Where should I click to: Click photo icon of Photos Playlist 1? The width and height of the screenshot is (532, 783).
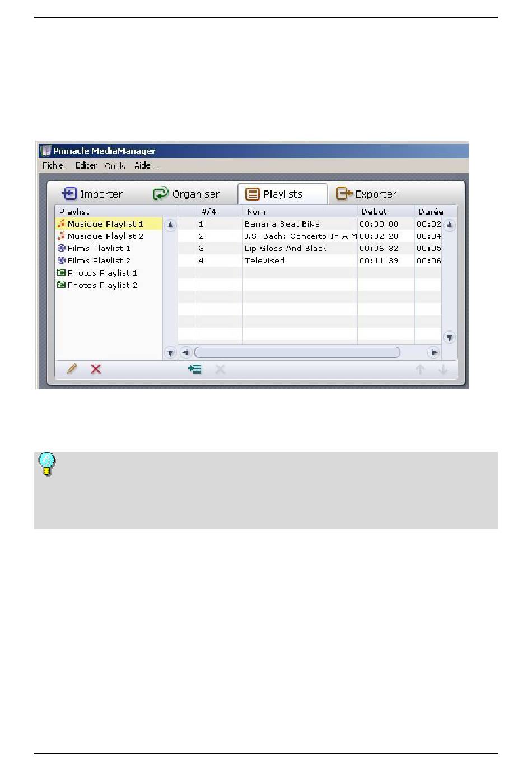point(62,273)
